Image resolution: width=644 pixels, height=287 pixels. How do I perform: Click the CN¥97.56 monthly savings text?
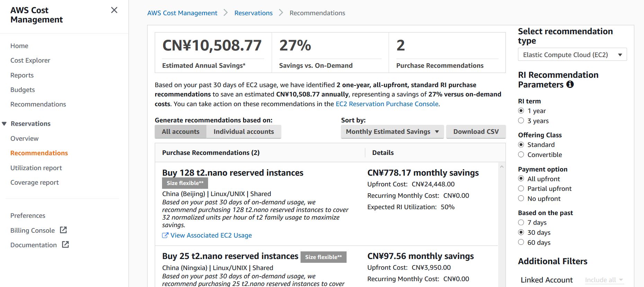tap(421, 256)
